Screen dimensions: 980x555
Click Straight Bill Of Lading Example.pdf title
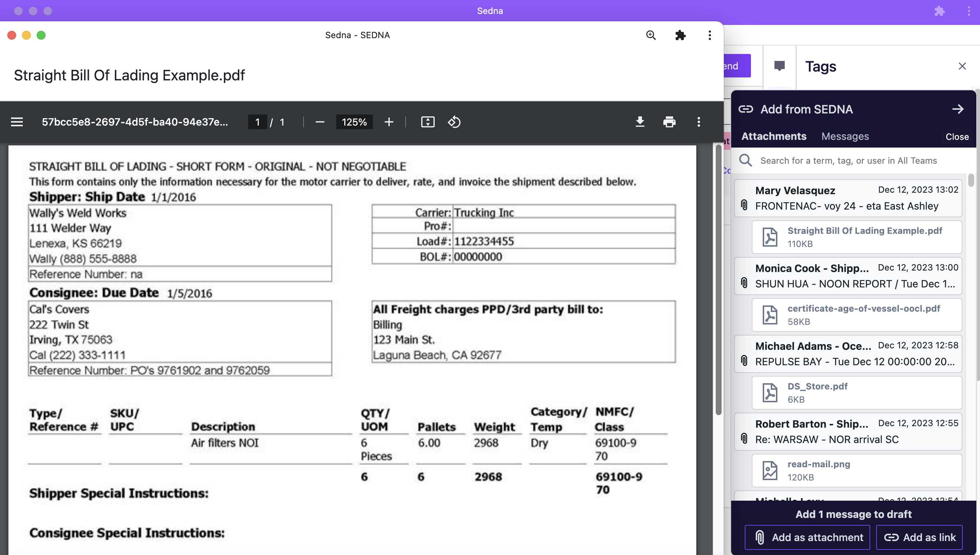point(129,75)
